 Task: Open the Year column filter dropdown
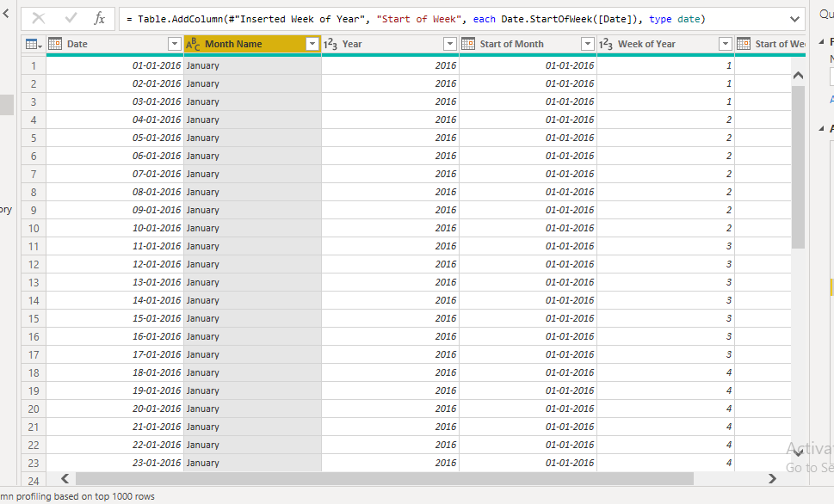(450, 44)
